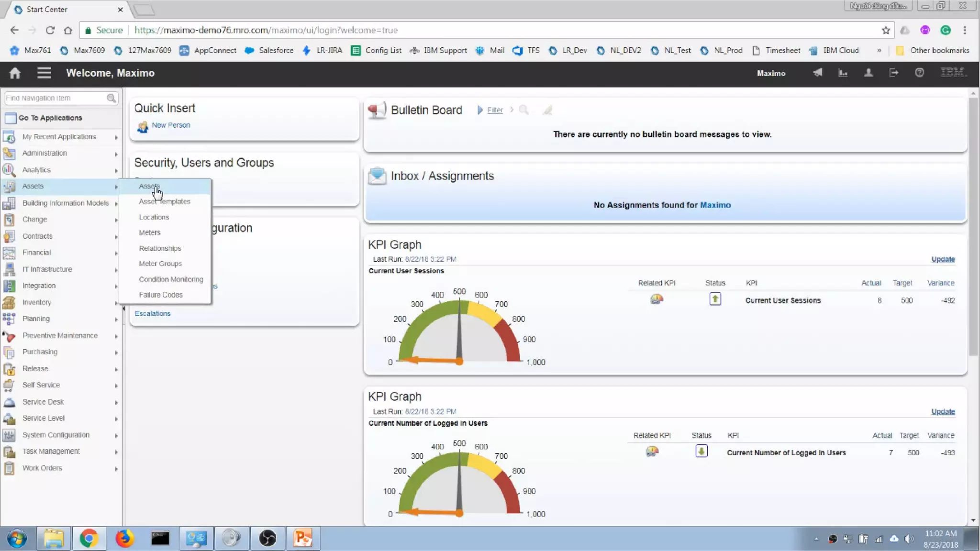This screenshot has height=551, width=980.
Task: Click the Bulletins megaphone icon in header
Action: pyautogui.click(x=818, y=73)
